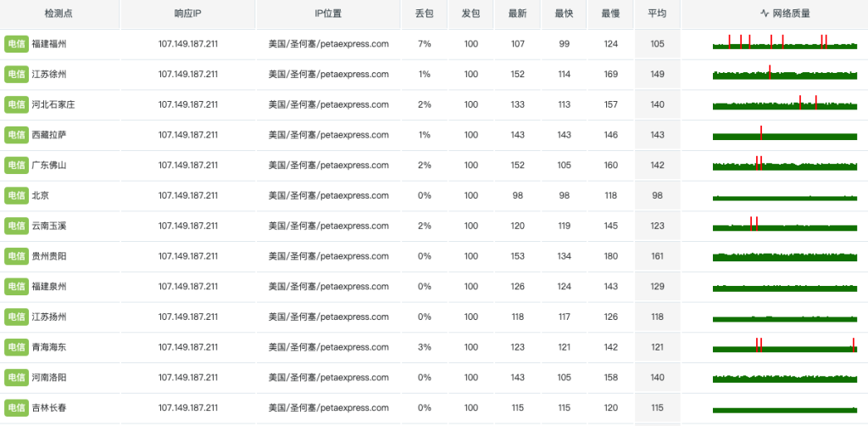Image resolution: width=868 pixels, height=426 pixels.
Task: Select the 检测点 column header
Action: (x=59, y=14)
